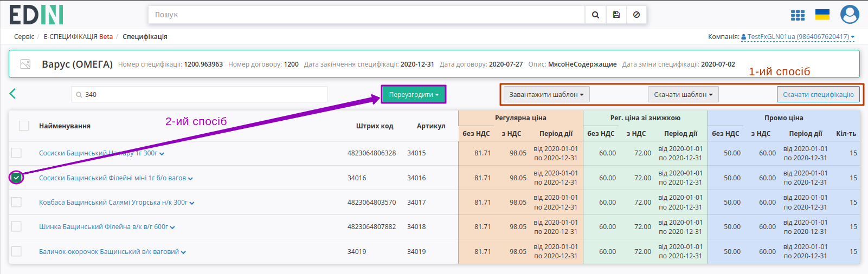Open the company TestFxGLN01ua selector
This screenshot has height=274, width=868.
tap(798, 37)
